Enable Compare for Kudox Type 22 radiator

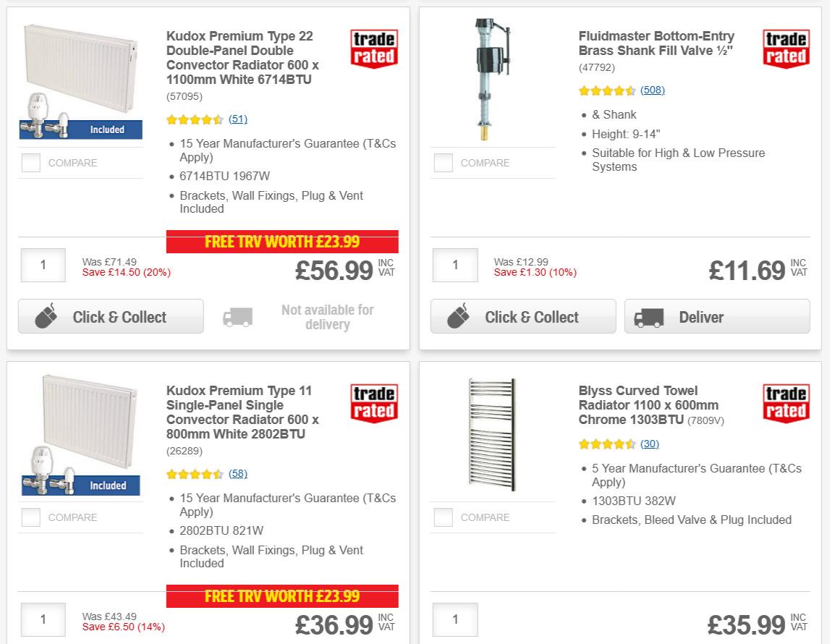click(30, 163)
